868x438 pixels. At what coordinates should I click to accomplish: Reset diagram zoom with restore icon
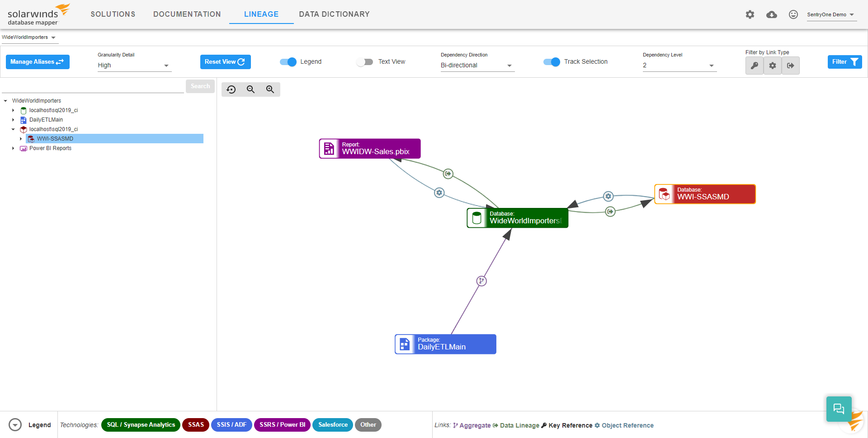point(231,89)
